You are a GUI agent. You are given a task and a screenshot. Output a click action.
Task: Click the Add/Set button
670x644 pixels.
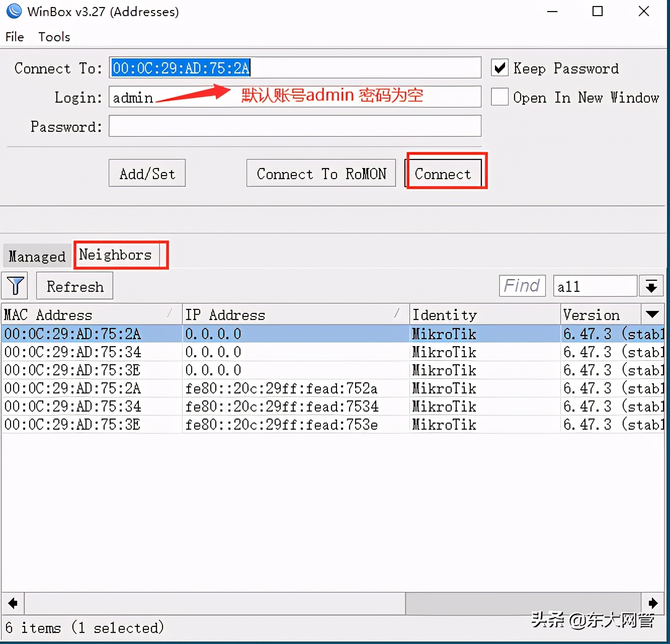[x=147, y=174]
